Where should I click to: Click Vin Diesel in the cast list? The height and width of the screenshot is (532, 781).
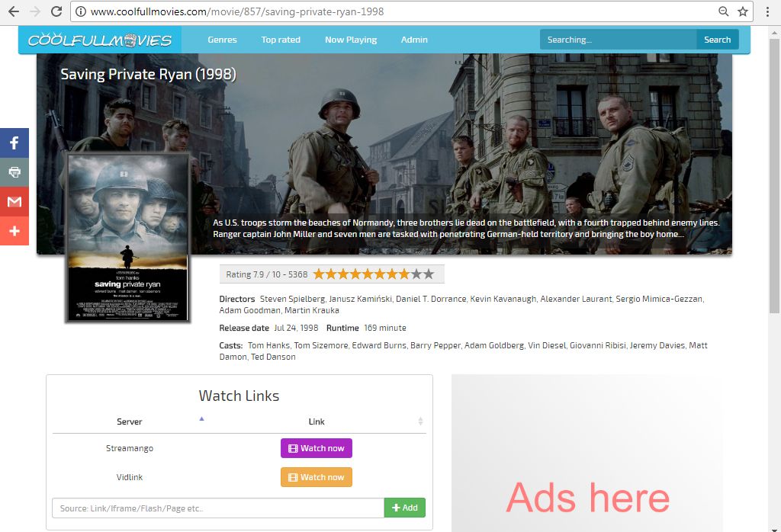[547, 345]
